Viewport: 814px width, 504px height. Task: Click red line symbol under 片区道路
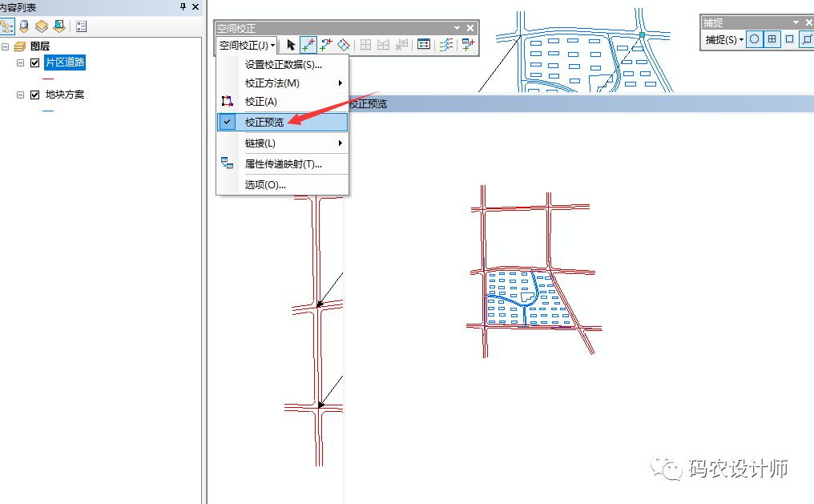[x=48, y=79]
